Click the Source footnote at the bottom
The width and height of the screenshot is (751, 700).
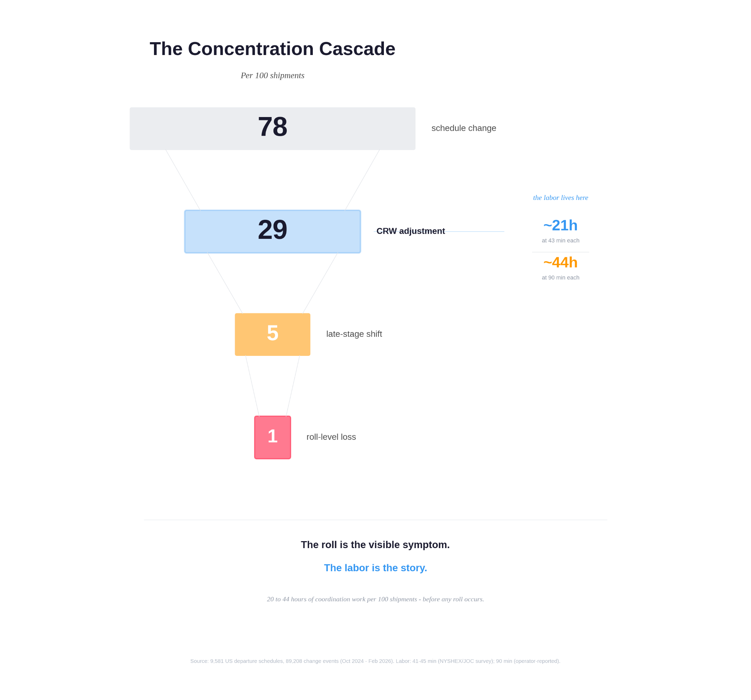coord(375,661)
